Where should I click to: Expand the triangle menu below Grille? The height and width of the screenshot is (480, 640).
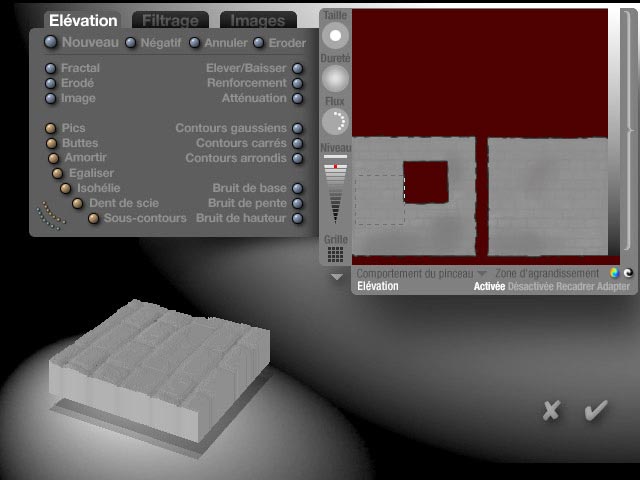[x=336, y=276]
